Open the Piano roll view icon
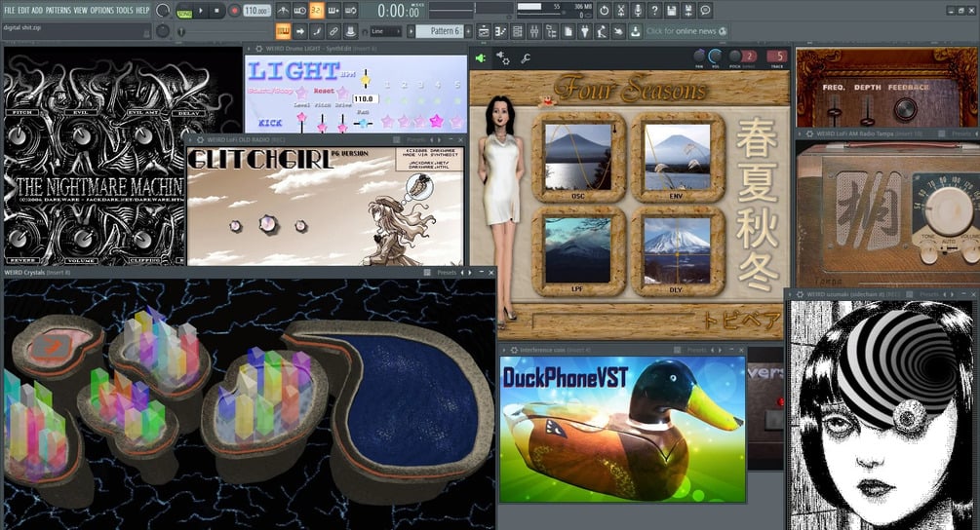 pos(500,31)
